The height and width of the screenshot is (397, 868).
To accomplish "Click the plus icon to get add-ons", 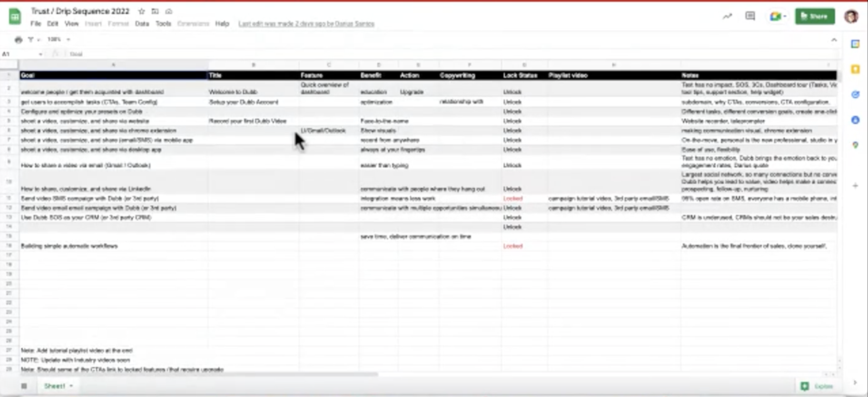I will (855, 186).
